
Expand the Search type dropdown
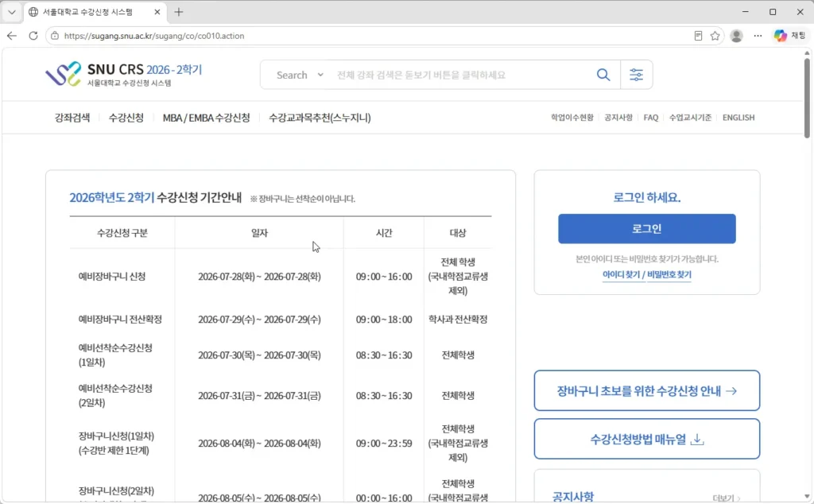(x=300, y=75)
